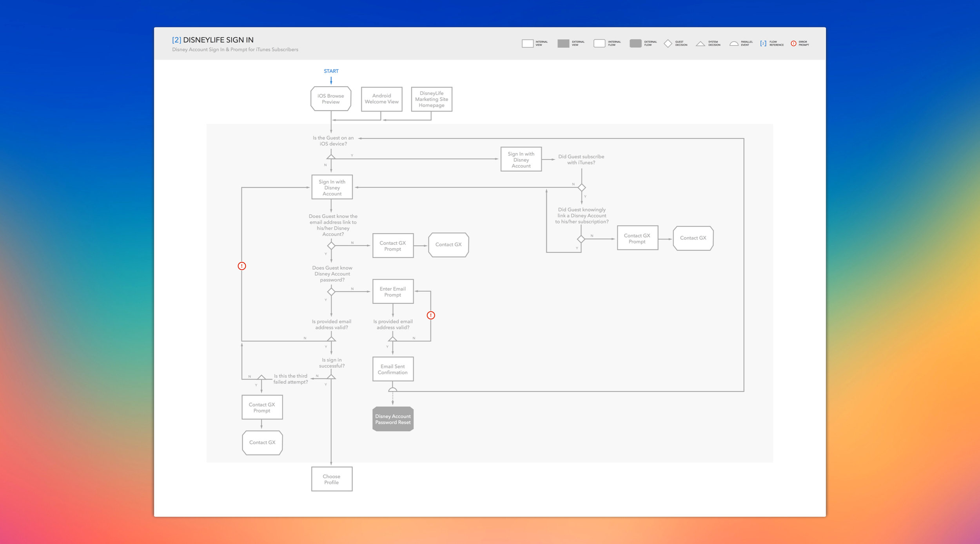Click the Guest Decision diamond in legend
The image size is (980, 544).
coord(668,43)
